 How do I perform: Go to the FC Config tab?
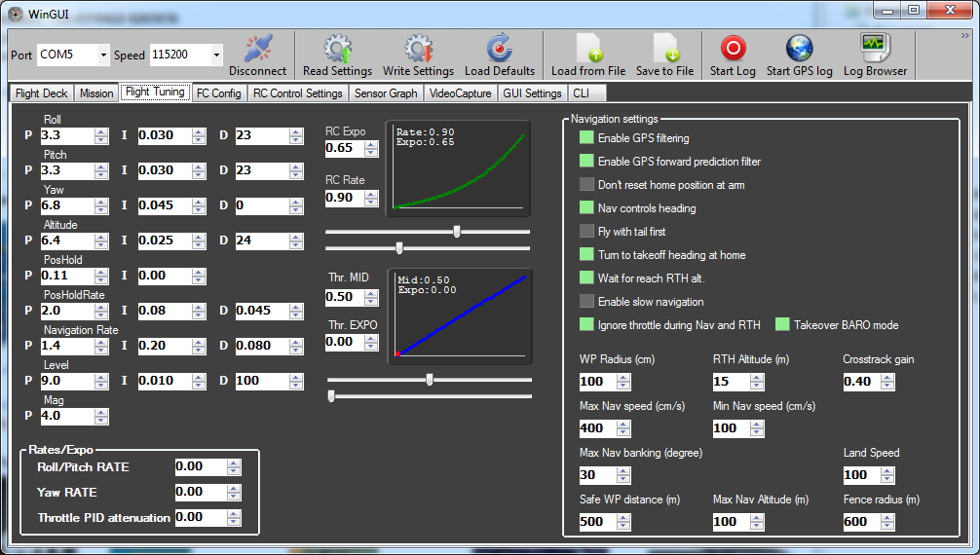click(218, 93)
